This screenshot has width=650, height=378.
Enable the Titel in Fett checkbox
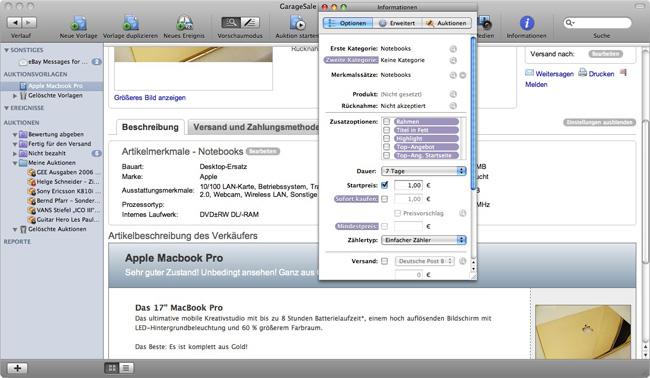tap(386, 130)
